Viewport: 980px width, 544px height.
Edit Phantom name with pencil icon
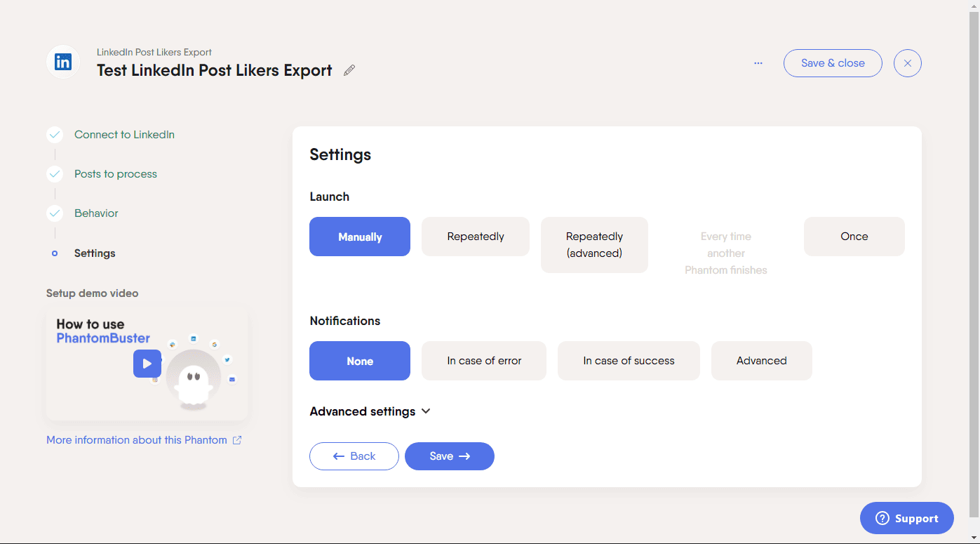click(349, 70)
